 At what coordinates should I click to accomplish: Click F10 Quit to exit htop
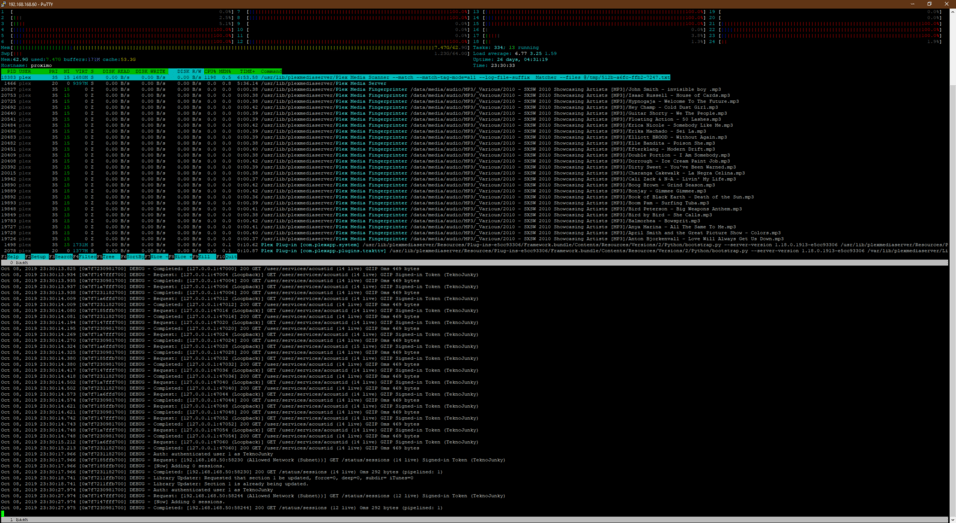227,257
